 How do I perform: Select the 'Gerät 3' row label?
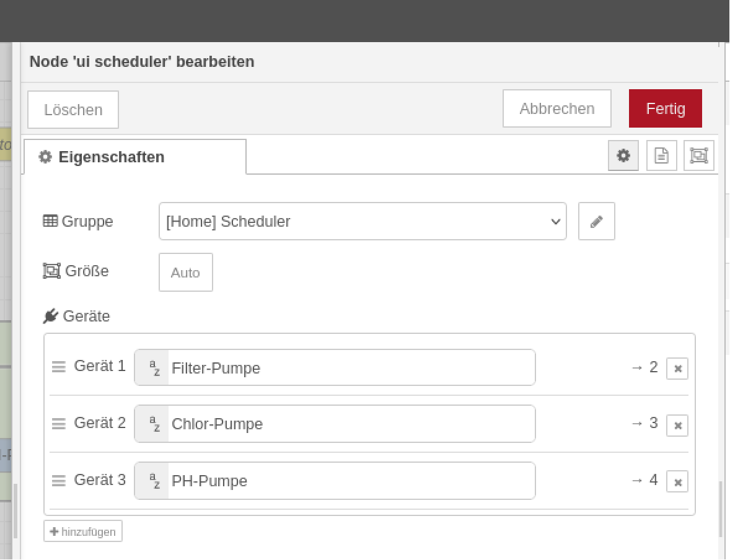click(100, 480)
